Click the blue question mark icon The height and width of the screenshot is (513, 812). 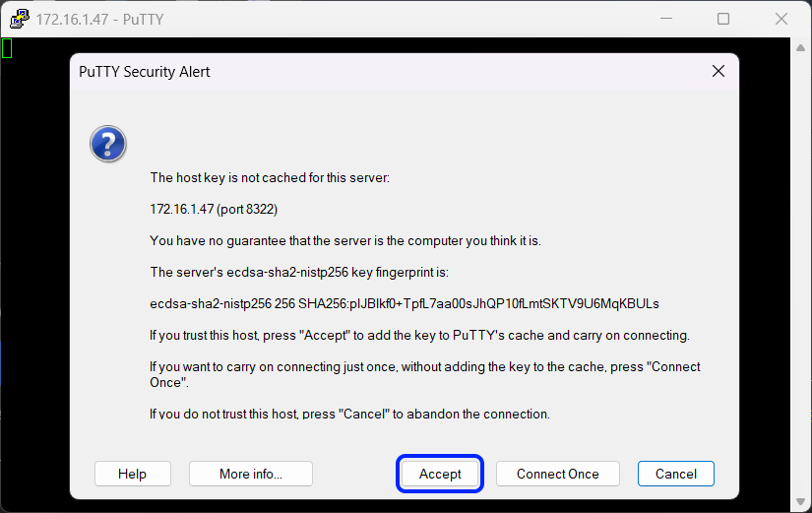(x=107, y=144)
